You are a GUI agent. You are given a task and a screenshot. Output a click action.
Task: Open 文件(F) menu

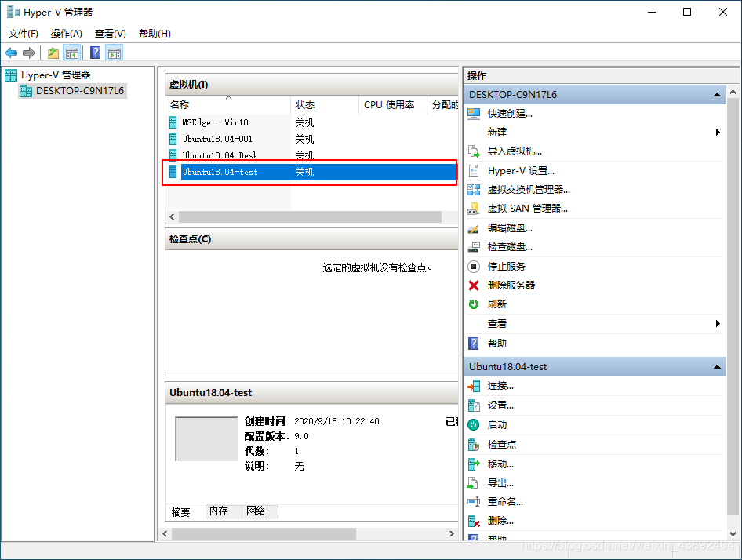point(24,34)
